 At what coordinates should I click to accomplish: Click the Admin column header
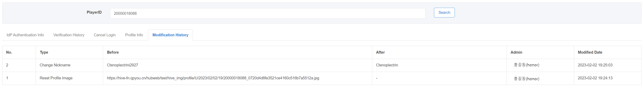coord(516,52)
